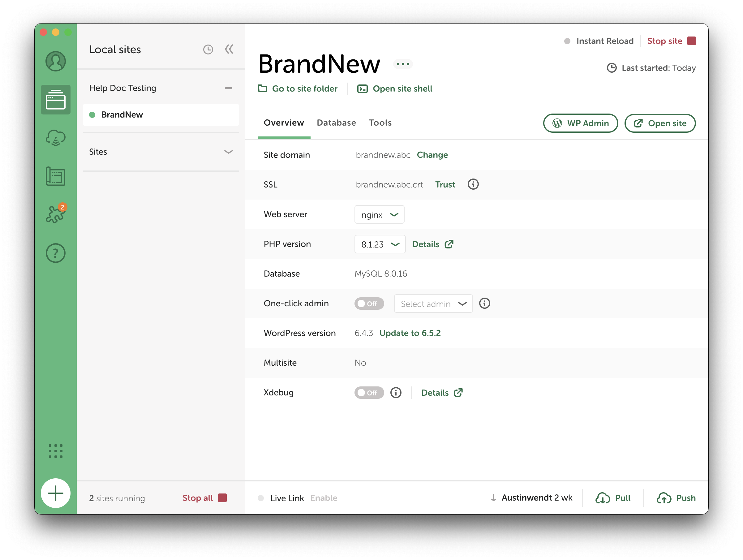Open the Blueprints icon in sidebar

tap(55, 176)
